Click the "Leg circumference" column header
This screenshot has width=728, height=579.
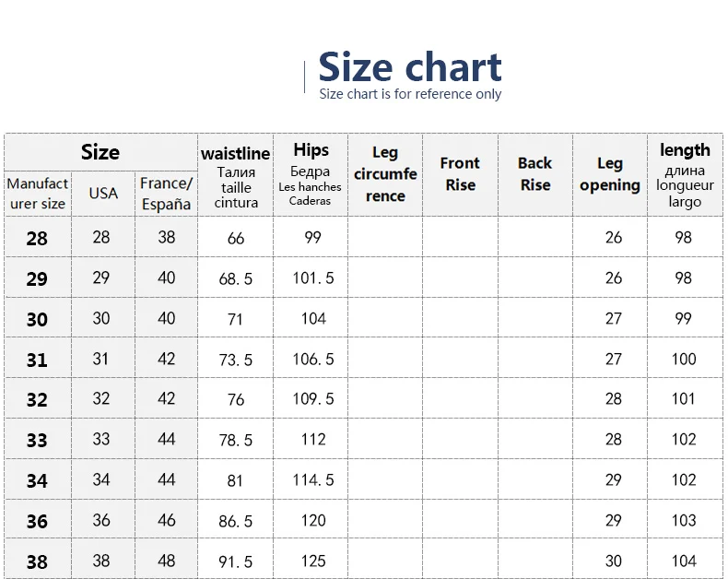(x=385, y=174)
